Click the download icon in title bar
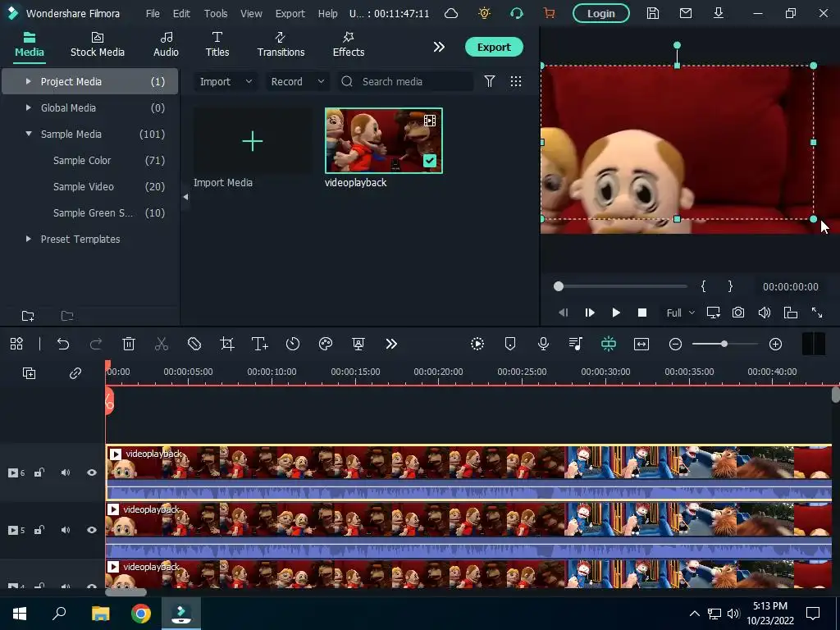Viewport: 840px width, 630px height. click(719, 13)
